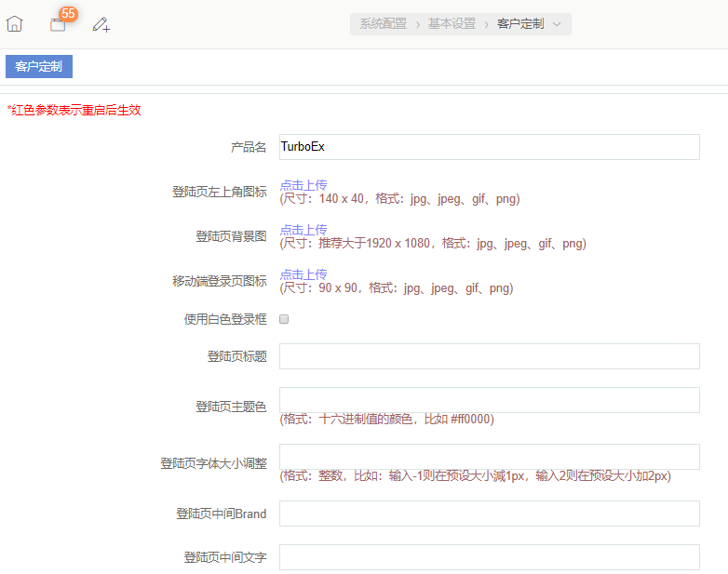Click the 登陆页标题 input field
The image size is (728, 574).
489,356
